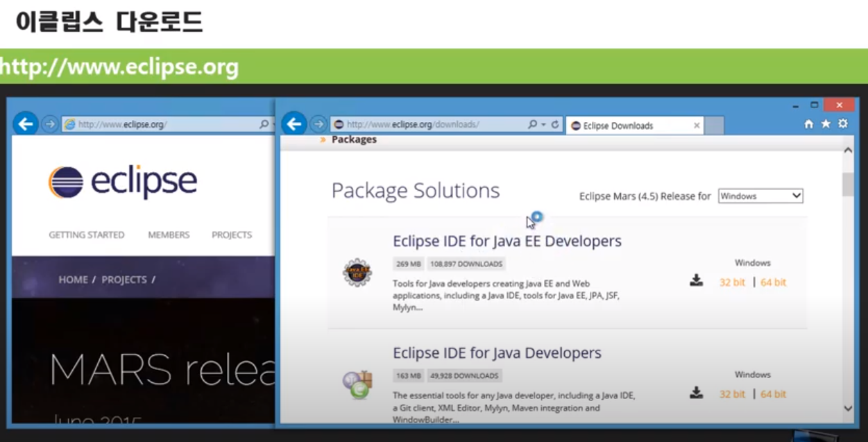The image size is (868, 442).
Task: Click the back arrow in the downloads browser window
Action: 294,124
